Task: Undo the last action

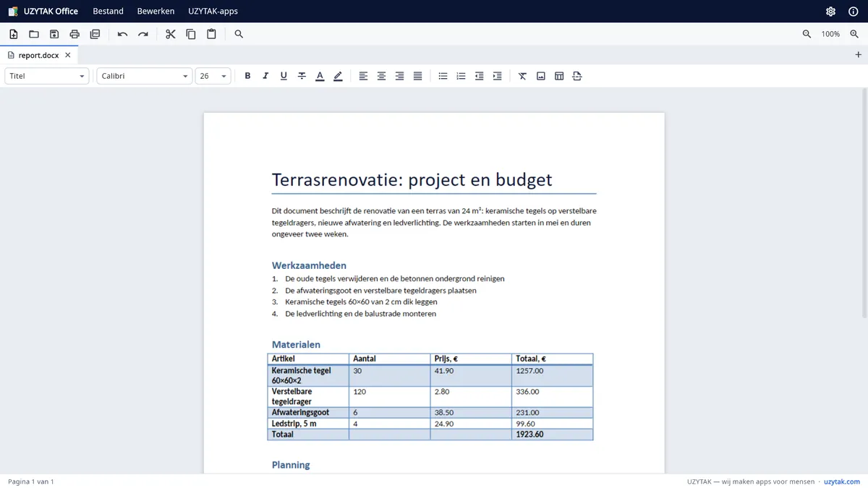Action: point(123,34)
